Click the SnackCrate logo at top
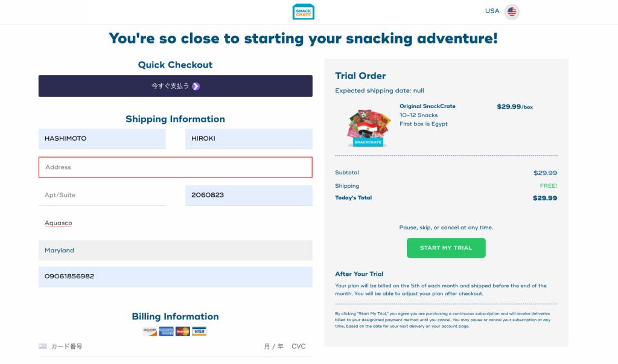The image size is (618, 364). 303,12
